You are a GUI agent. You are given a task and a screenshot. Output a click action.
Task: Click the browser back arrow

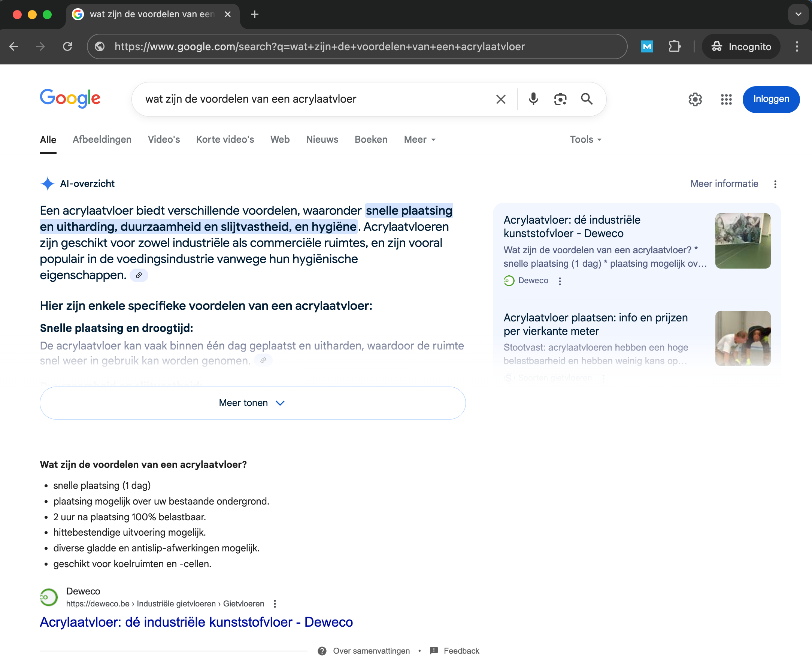coord(14,46)
